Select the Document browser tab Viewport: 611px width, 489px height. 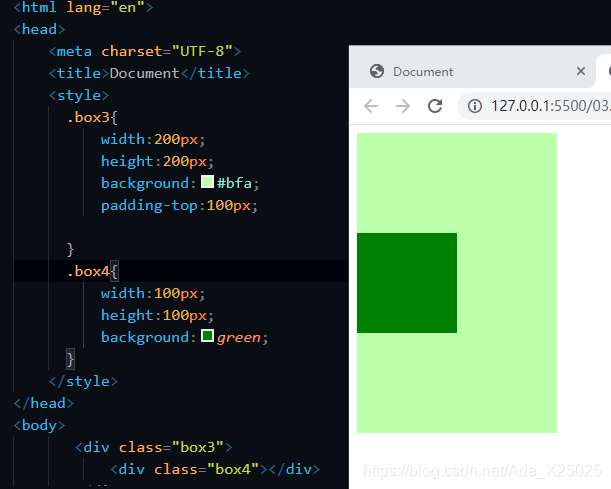click(473, 71)
